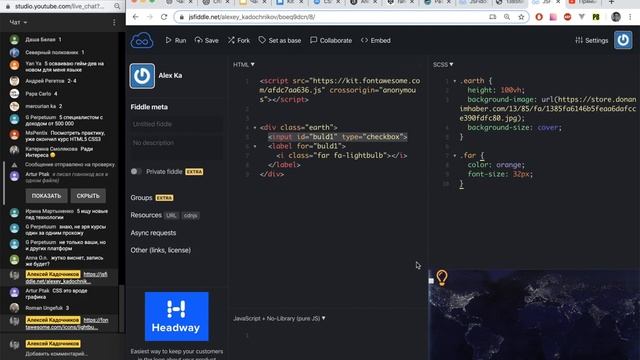Click the Chrome profile avatar
640x360 pixels.
click(x=616, y=17)
